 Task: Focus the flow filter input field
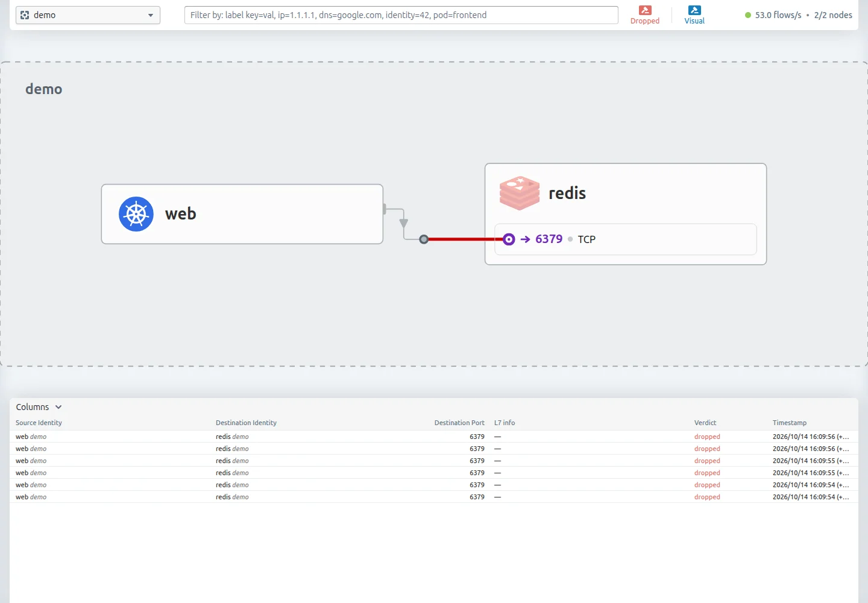(x=401, y=15)
